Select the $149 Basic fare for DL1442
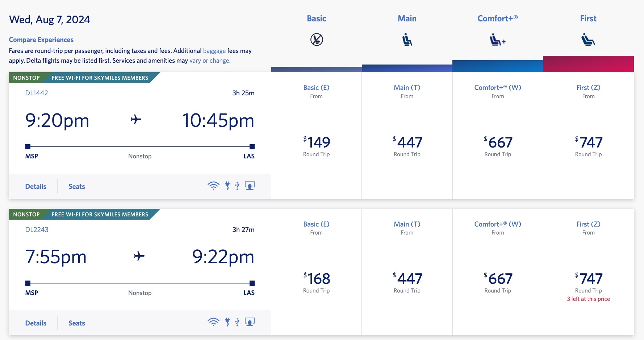This screenshot has width=644, height=340. pos(316,142)
